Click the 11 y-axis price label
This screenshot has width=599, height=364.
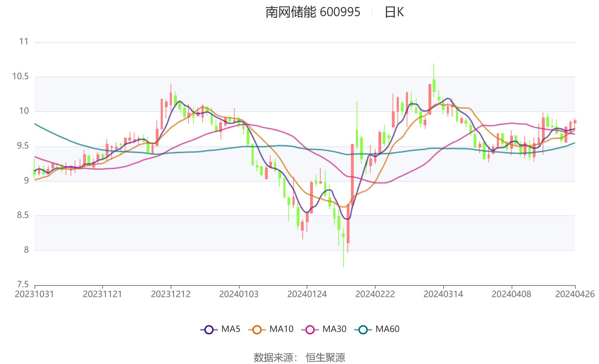coord(24,42)
